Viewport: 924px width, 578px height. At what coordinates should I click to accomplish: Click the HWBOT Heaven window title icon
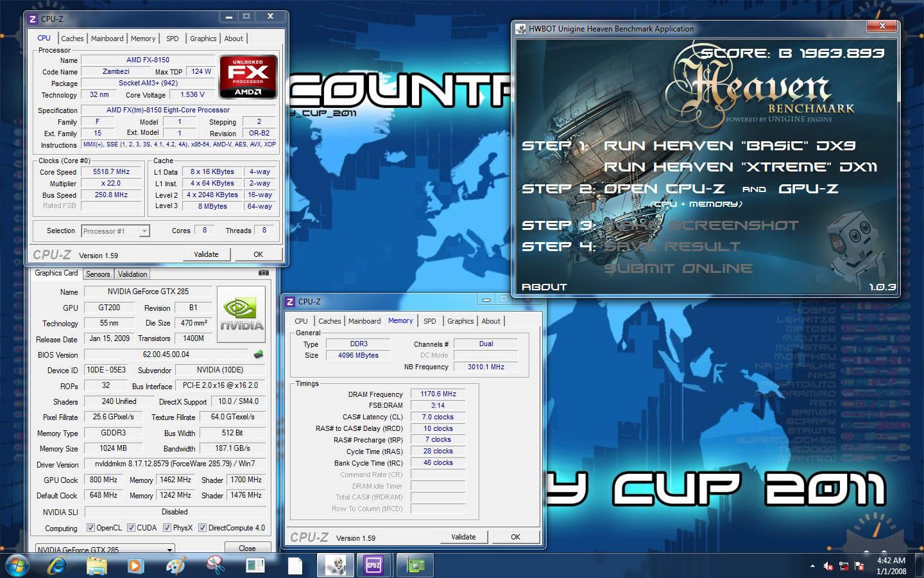tap(521, 29)
